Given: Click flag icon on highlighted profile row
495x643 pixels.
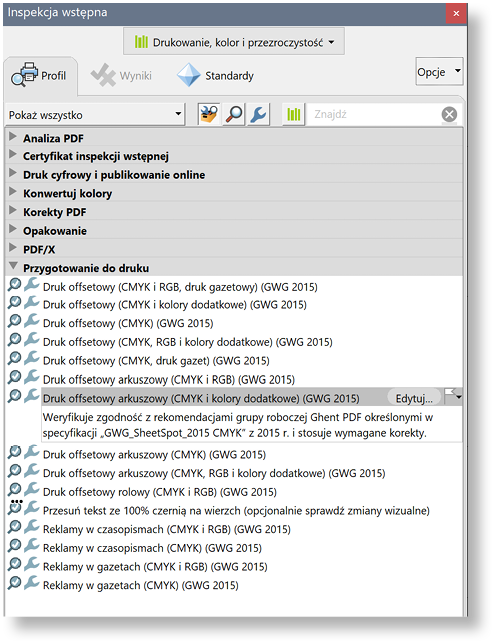Looking at the screenshot, I should tap(453, 397).
